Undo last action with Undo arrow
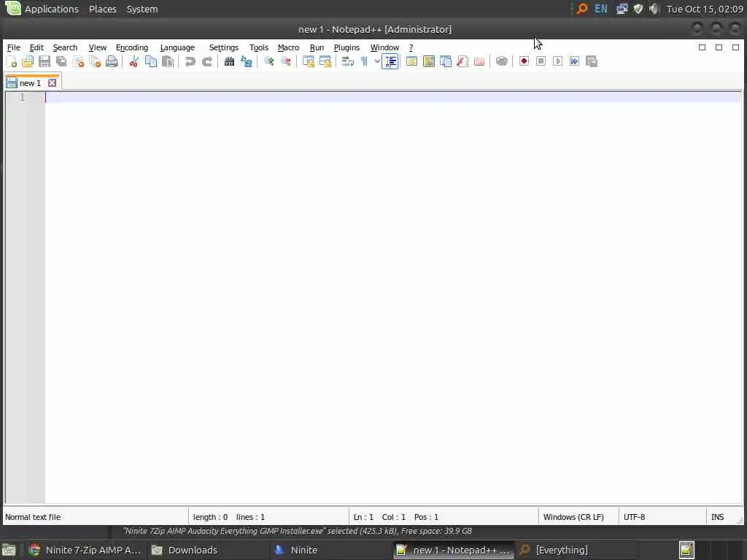 pyautogui.click(x=190, y=61)
